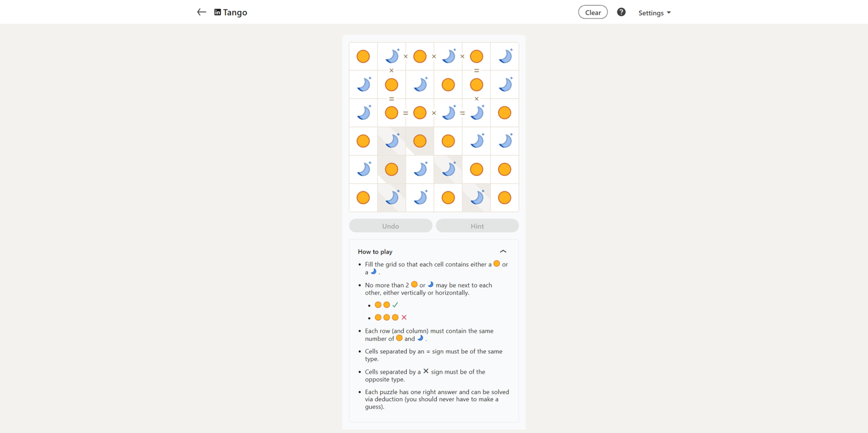Click the LinkedIn logo beside the Tango title

[x=218, y=12]
